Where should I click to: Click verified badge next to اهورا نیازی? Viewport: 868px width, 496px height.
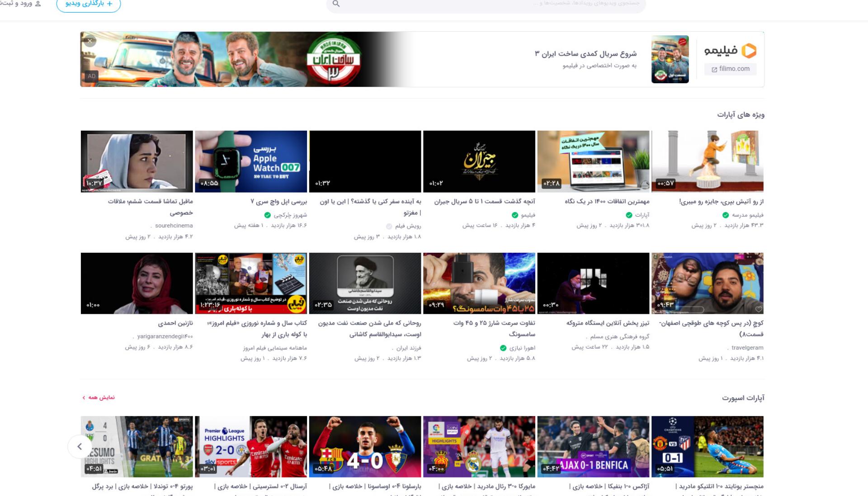point(503,348)
